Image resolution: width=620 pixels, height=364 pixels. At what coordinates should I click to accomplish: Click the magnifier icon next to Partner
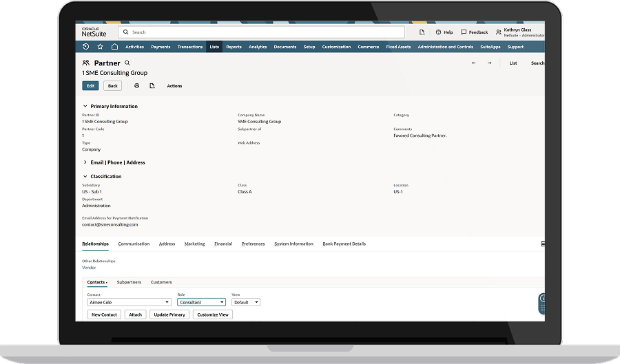(127, 63)
